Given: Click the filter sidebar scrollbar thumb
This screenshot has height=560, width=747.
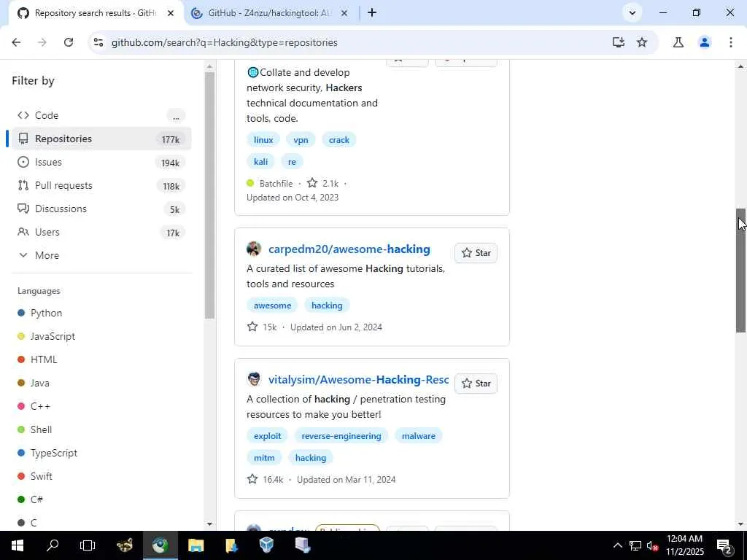Looking at the screenshot, I should coord(209,195).
